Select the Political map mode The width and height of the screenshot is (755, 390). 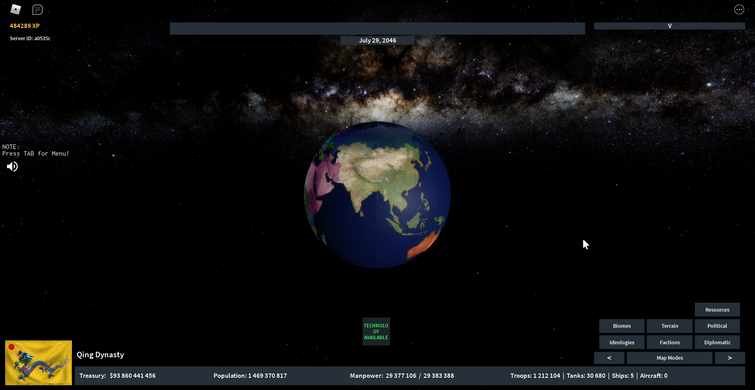pyautogui.click(x=717, y=326)
